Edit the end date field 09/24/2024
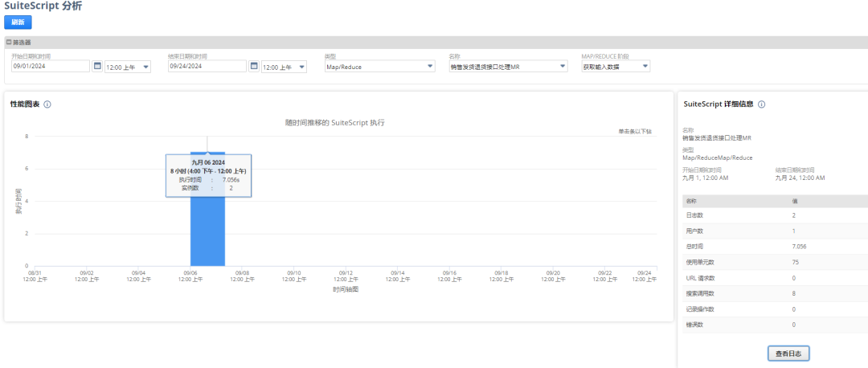The width and height of the screenshot is (868, 368). [207, 66]
